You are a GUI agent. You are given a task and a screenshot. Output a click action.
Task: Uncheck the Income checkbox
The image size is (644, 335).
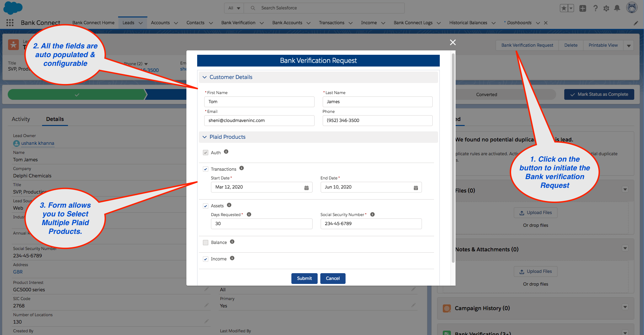tap(205, 259)
